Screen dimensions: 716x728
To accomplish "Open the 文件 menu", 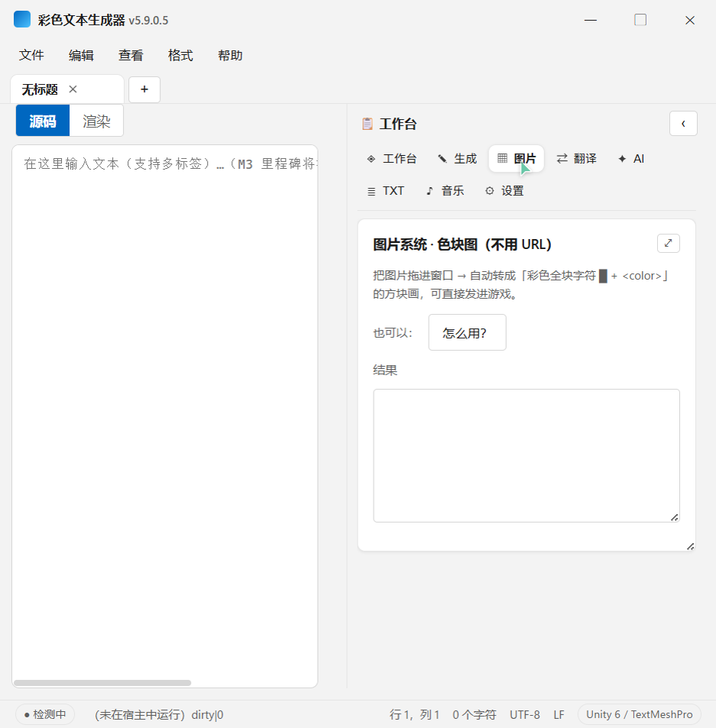I will (31, 55).
